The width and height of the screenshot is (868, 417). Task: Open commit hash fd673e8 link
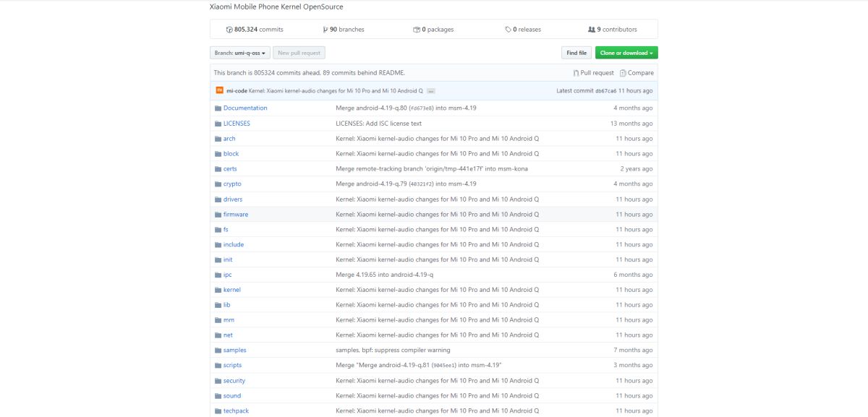[x=420, y=108]
